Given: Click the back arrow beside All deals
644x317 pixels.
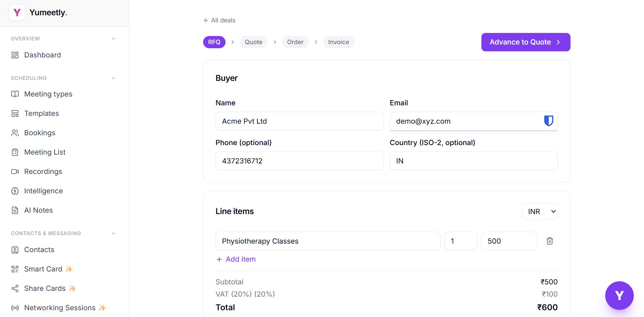Looking at the screenshot, I should point(206,20).
